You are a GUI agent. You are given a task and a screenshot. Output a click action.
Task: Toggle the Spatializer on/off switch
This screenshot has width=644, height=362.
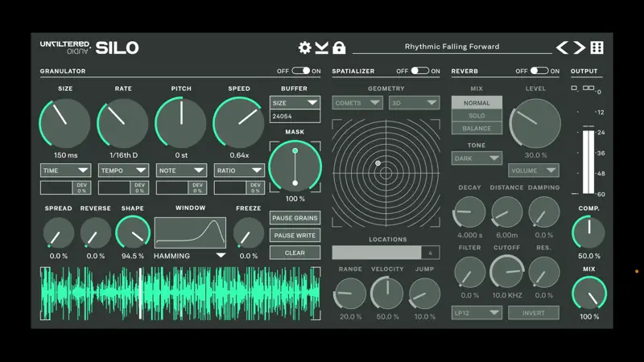click(420, 71)
